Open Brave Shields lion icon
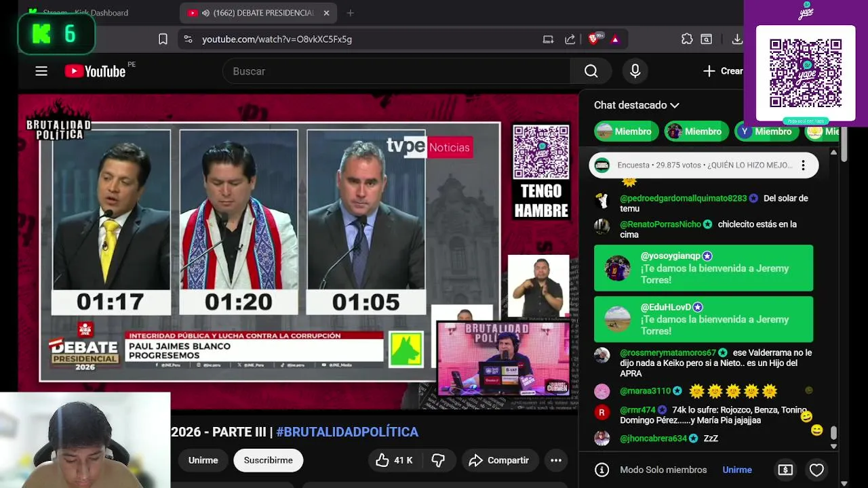868x488 pixels. pos(594,39)
